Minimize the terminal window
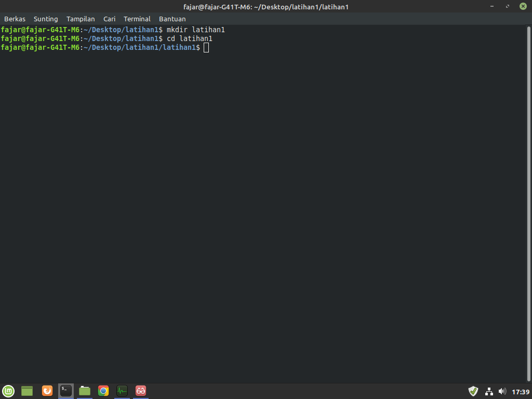This screenshot has height=399, width=532. click(x=491, y=6)
